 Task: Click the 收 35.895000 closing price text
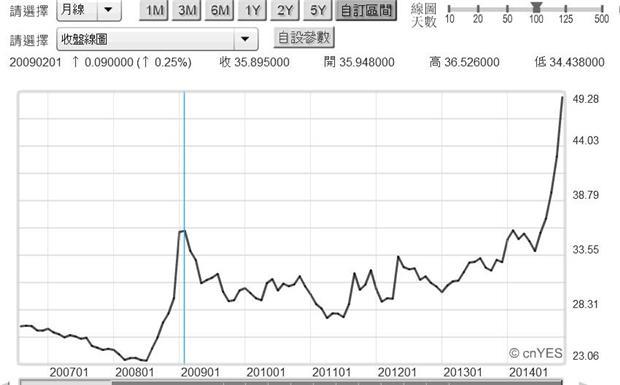coord(255,62)
